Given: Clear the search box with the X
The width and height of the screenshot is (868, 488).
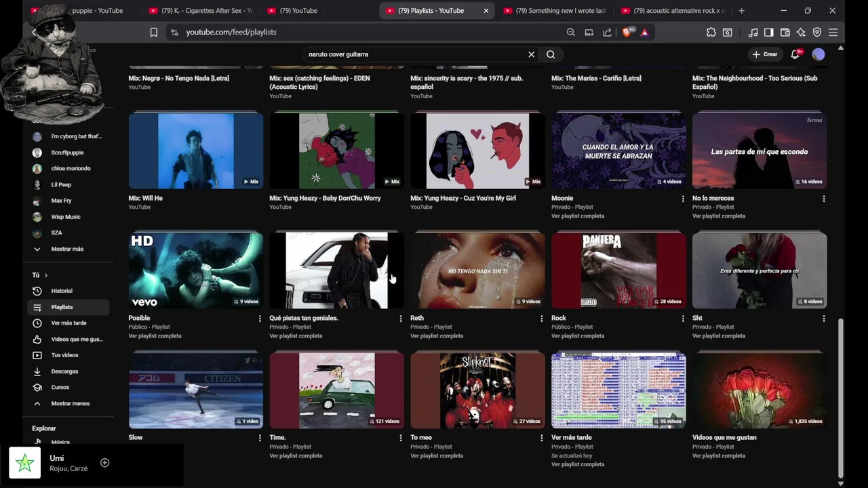Looking at the screenshot, I should point(532,54).
